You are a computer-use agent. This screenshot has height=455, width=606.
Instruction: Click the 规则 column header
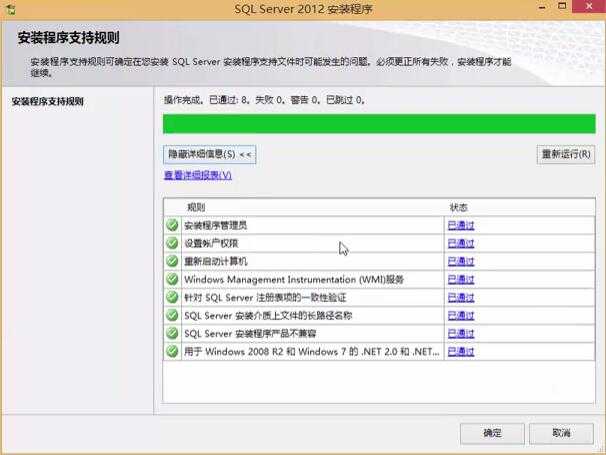(x=196, y=208)
